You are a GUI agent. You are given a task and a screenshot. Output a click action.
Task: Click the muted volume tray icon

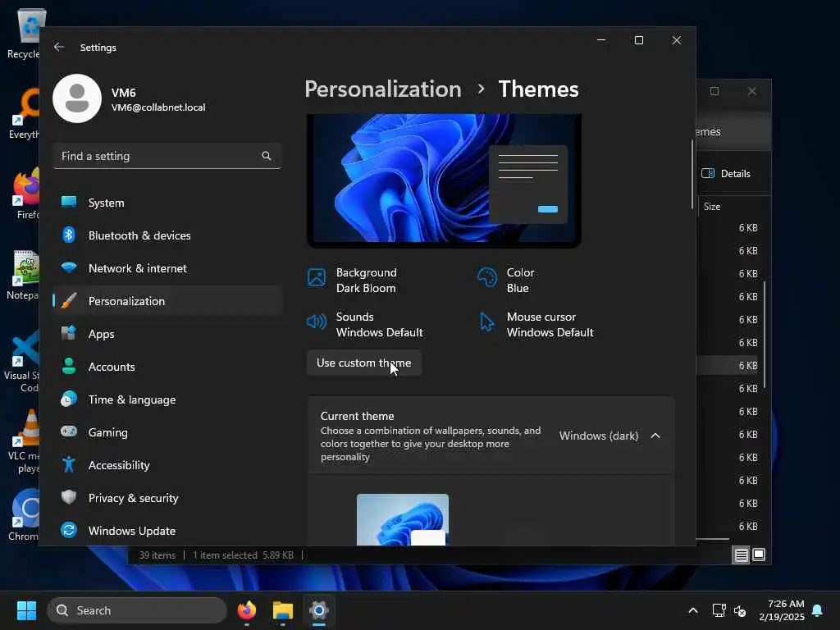pos(740,610)
